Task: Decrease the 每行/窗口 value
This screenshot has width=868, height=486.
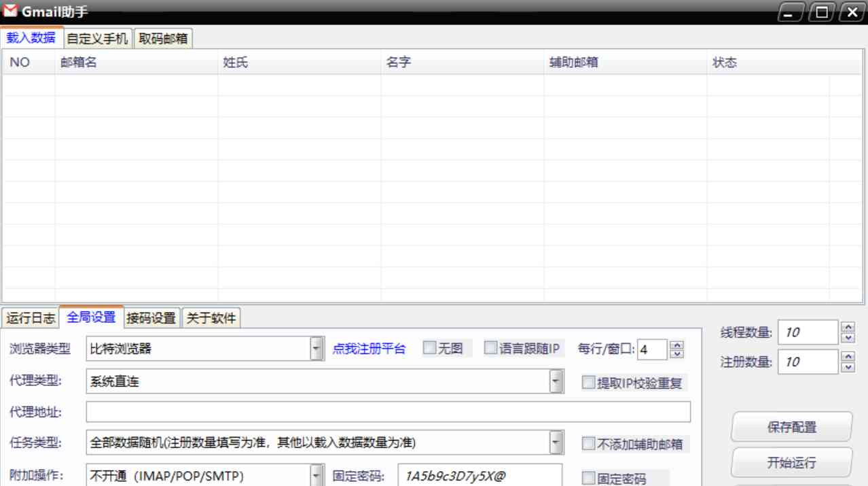Action: [676, 354]
